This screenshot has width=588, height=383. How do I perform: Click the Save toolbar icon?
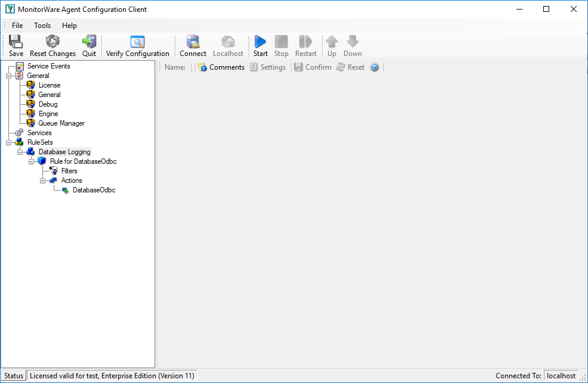click(16, 42)
